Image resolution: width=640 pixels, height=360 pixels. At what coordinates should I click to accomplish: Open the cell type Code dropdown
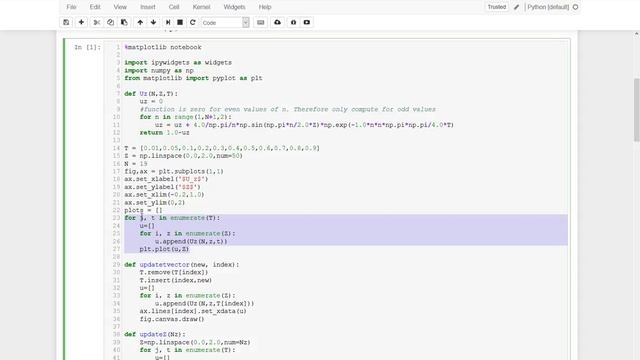coord(225,22)
